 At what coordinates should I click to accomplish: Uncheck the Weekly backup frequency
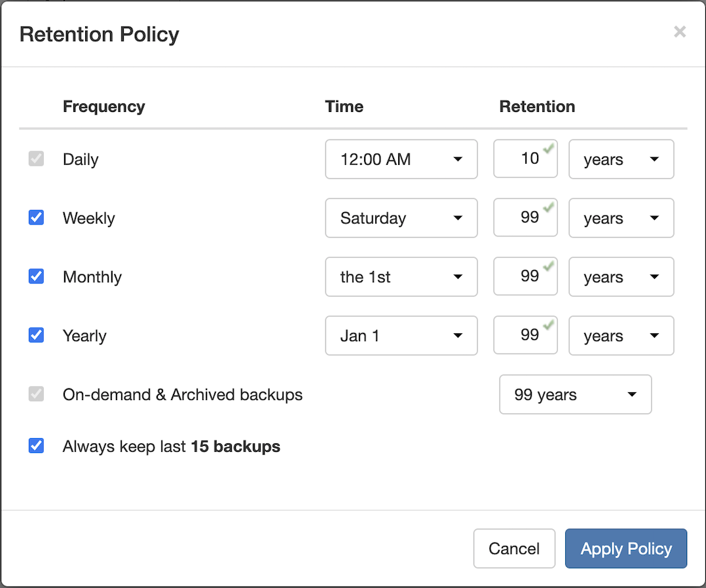click(x=36, y=217)
